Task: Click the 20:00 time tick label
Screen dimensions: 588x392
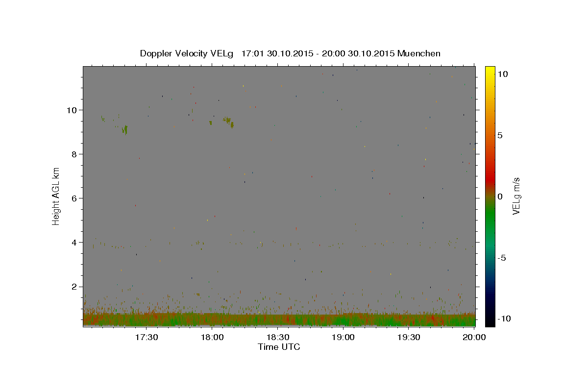Action: click(474, 337)
